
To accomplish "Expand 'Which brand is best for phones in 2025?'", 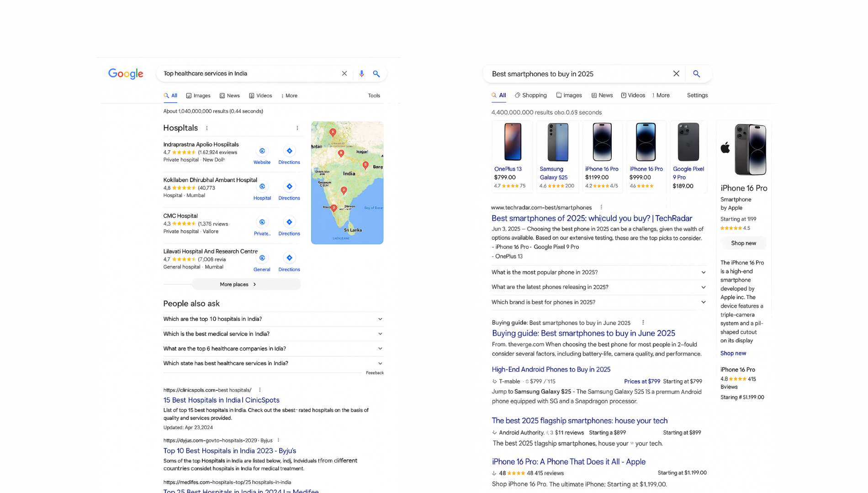I will (599, 302).
